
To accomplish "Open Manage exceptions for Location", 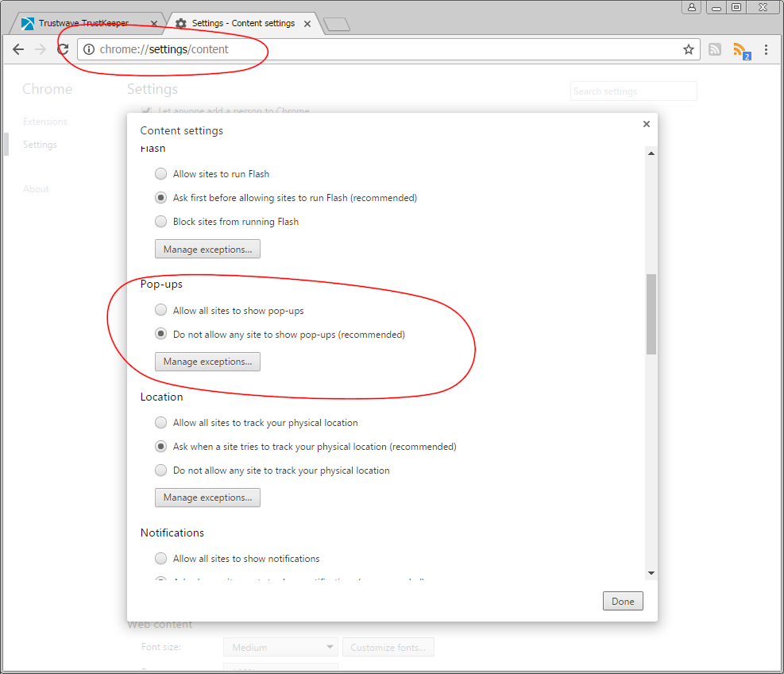I will pyautogui.click(x=207, y=498).
